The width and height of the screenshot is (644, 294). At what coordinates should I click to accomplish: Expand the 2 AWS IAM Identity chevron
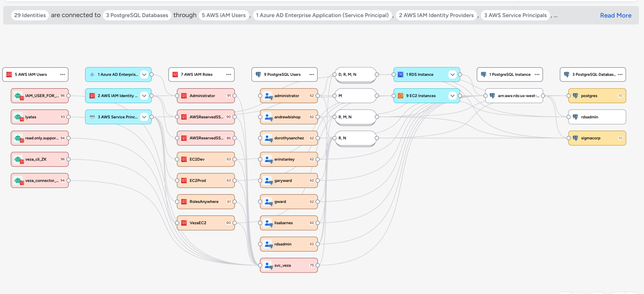point(144,96)
